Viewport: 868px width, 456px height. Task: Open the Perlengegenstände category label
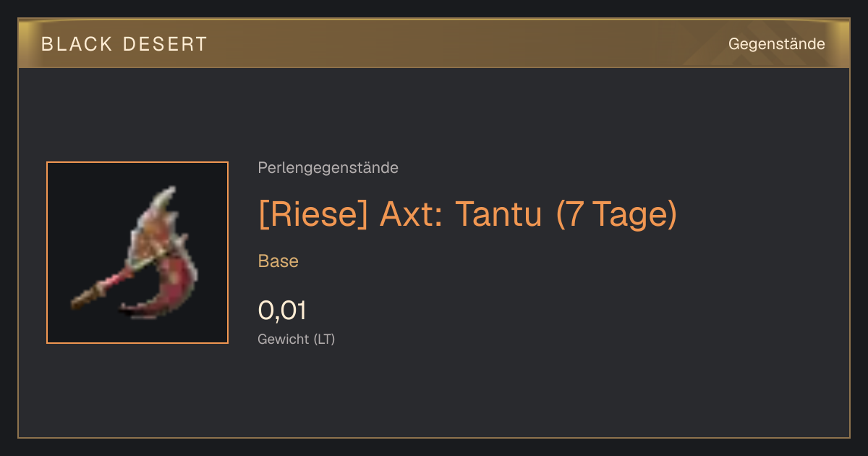pos(328,168)
